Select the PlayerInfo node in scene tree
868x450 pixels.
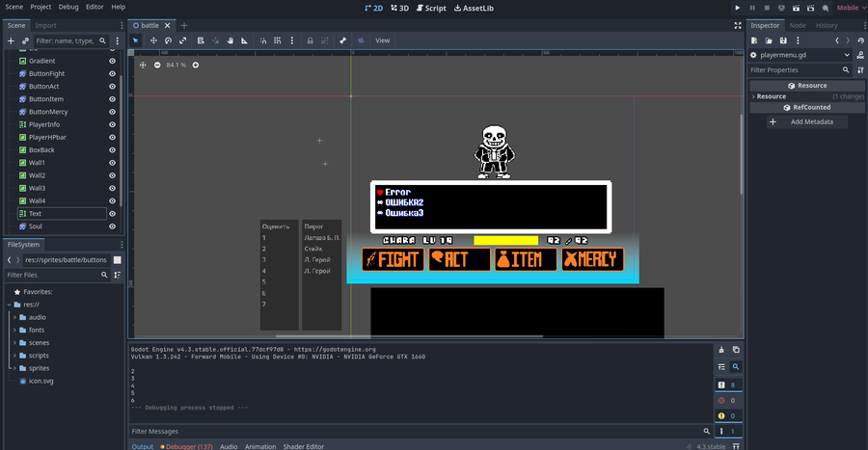coord(44,124)
